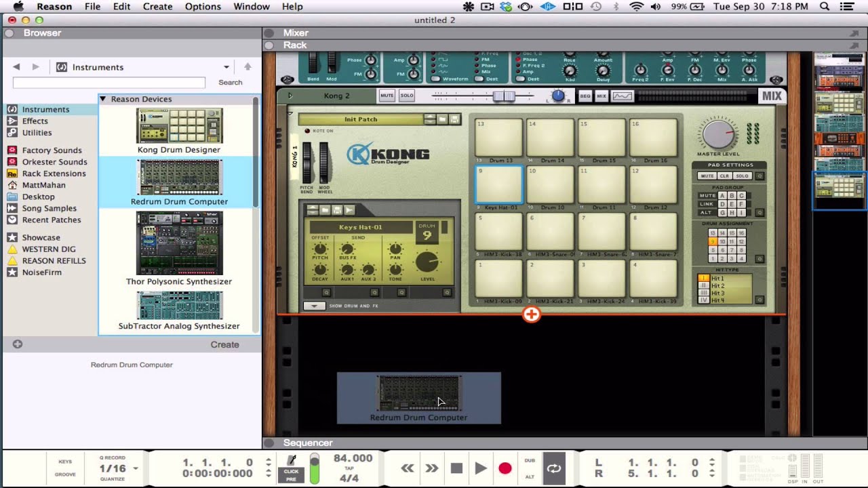Open the Utilities category

click(x=37, y=132)
